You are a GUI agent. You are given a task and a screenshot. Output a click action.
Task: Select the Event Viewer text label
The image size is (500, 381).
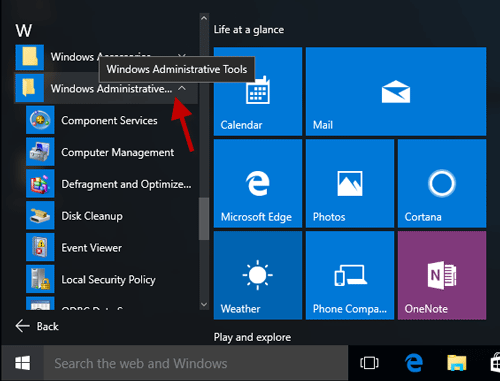(92, 248)
